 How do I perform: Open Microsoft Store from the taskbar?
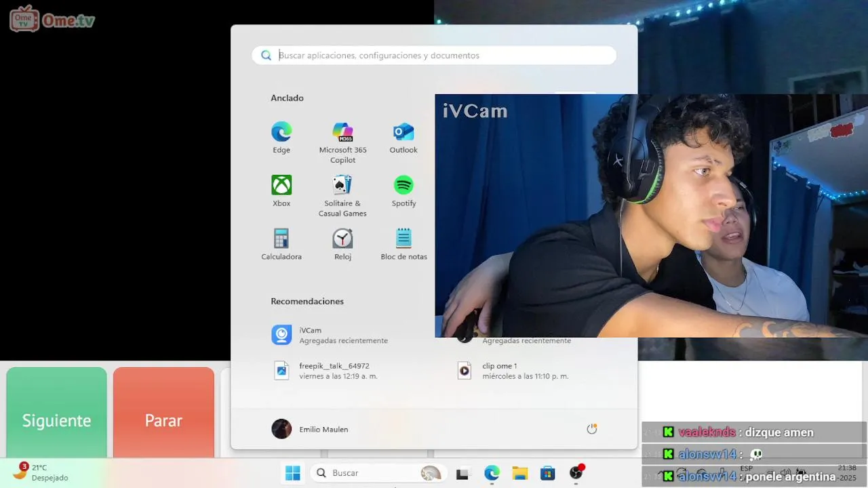(548, 473)
